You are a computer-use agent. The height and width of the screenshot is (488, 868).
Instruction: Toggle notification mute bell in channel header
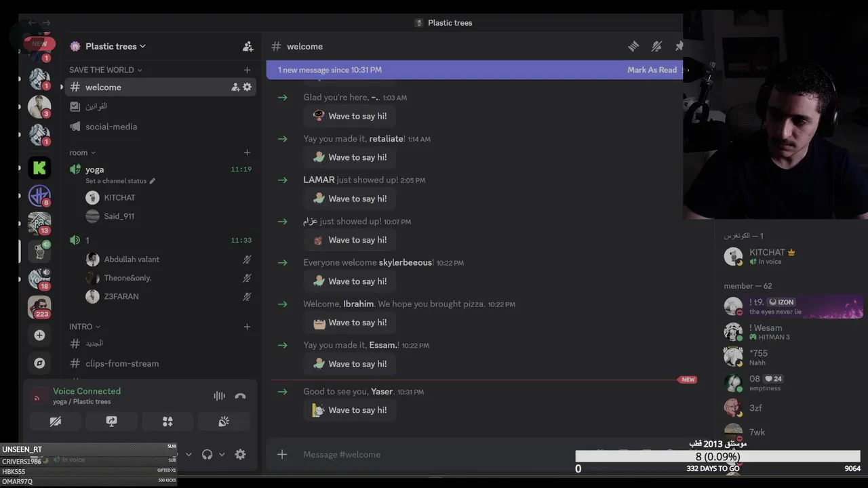[x=656, y=46]
